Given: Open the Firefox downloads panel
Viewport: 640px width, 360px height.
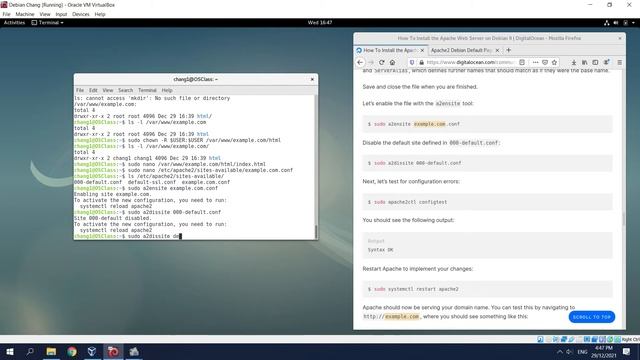Looking at the screenshot, I should click(x=574, y=62).
